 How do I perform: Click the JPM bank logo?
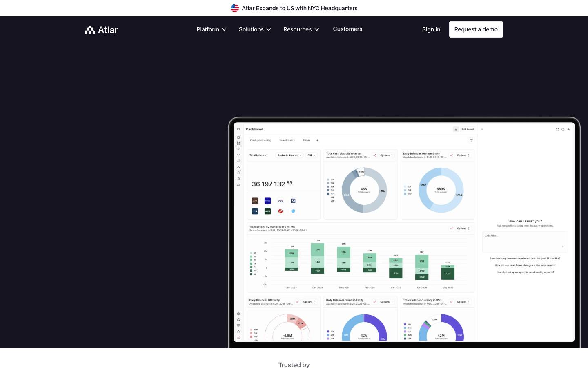point(255,201)
